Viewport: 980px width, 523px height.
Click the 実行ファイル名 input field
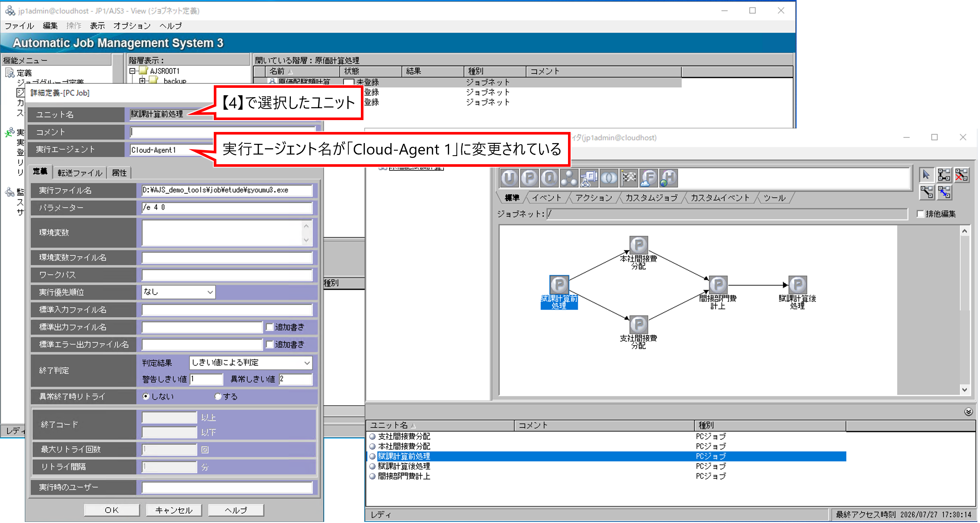tap(227, 190)
